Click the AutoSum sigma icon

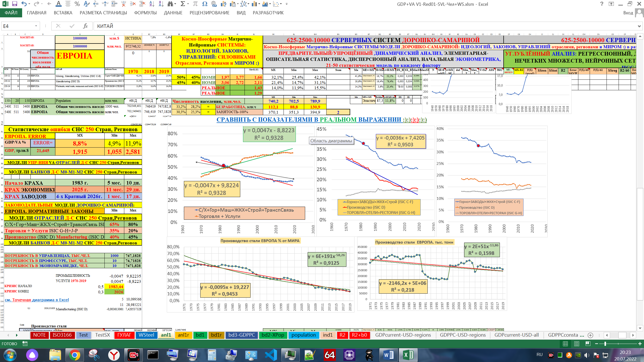[x=183, y=4]
